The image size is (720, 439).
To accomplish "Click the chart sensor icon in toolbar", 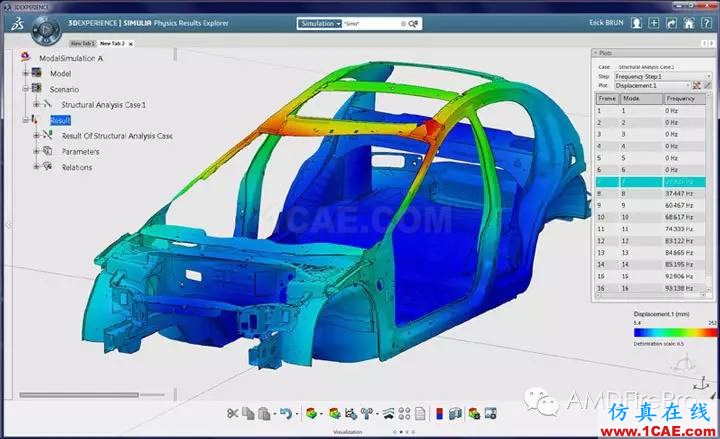I will tap(351, 414).
